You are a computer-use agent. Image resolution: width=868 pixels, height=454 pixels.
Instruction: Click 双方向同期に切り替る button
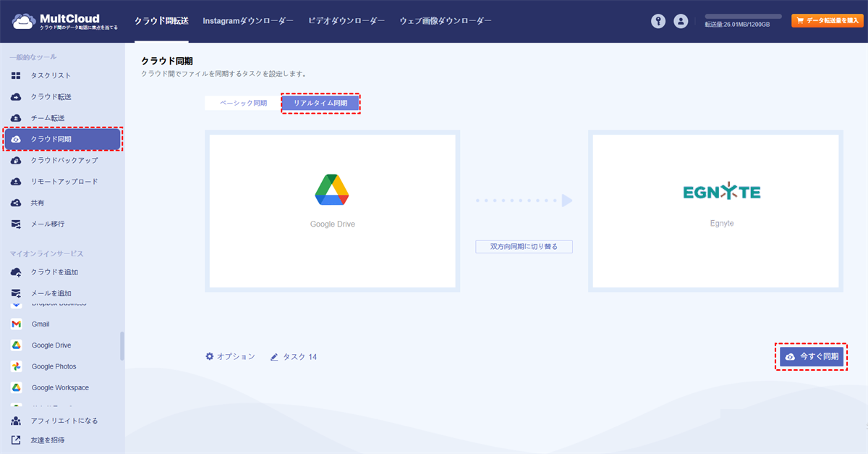(x=524, y=247)
